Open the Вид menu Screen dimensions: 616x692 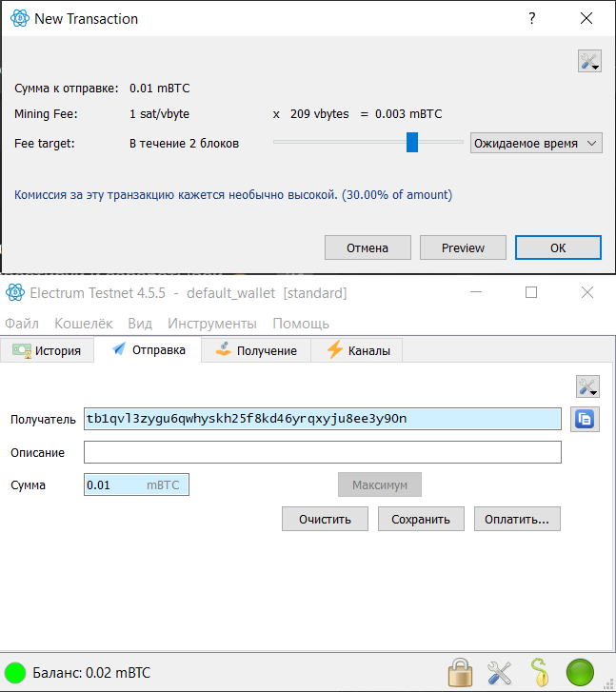click(x=140, y=324)
